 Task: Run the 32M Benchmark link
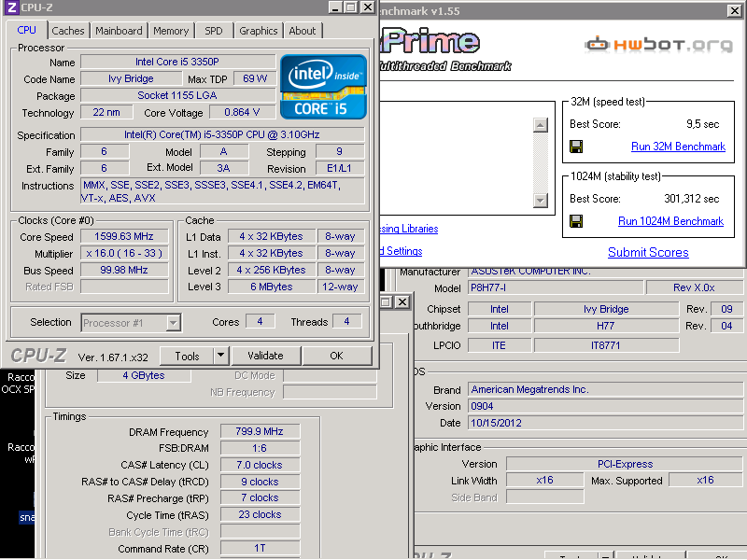pyautogui.click(x=678, y=147)
